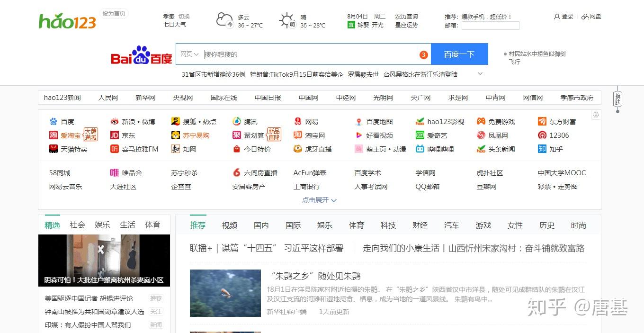Viewport: 644px width, 333px height.
Task: Click the 搜狐 site icon
Action: [176, 122]
